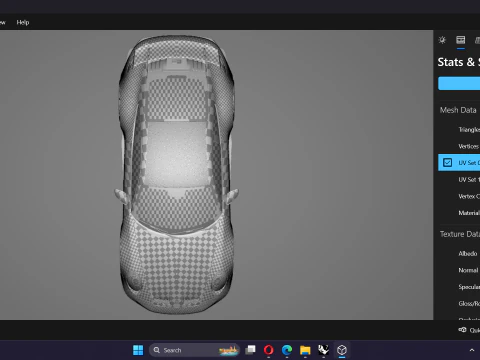Show hidden system tray icons chevron
480x360 pixels.
[472, 350]
